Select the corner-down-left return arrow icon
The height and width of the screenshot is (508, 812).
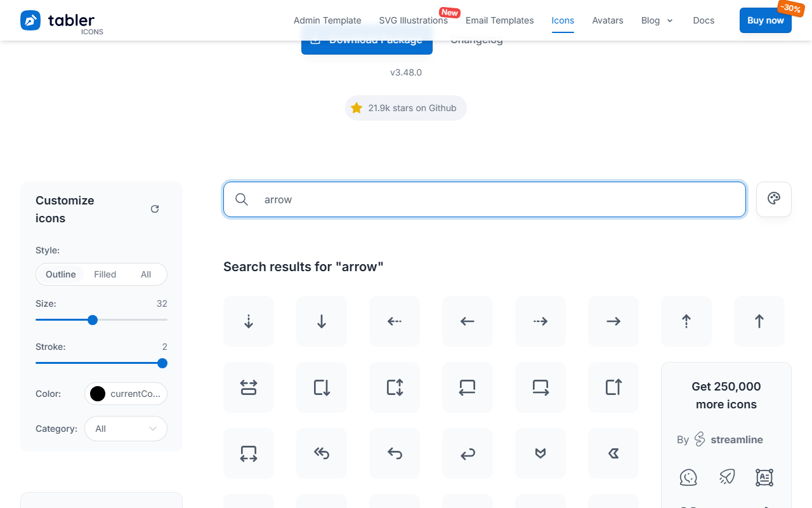(468, 453)
